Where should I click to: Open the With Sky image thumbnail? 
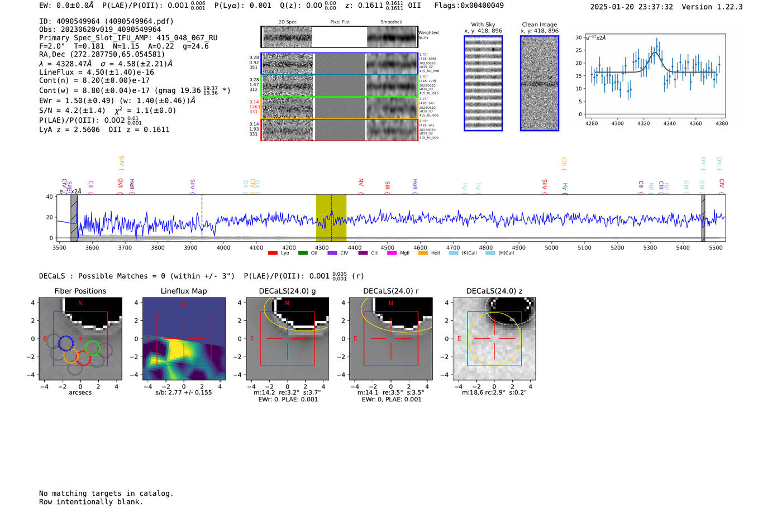pos(483,83)
